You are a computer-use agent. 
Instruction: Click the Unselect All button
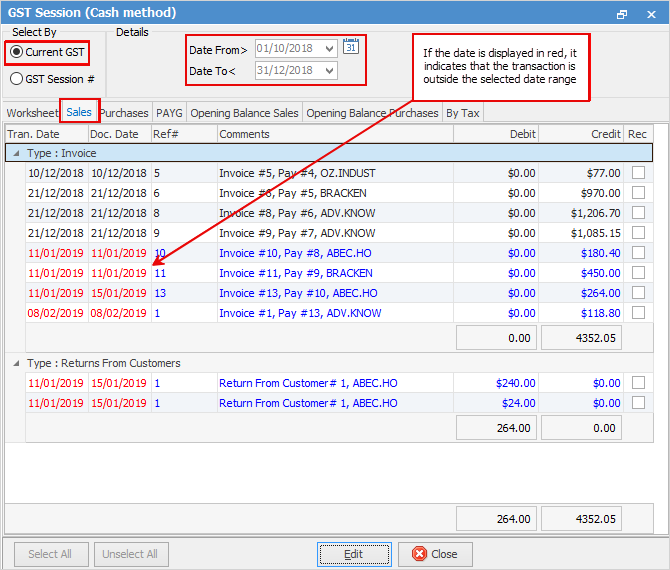click(x=131, y=554)
